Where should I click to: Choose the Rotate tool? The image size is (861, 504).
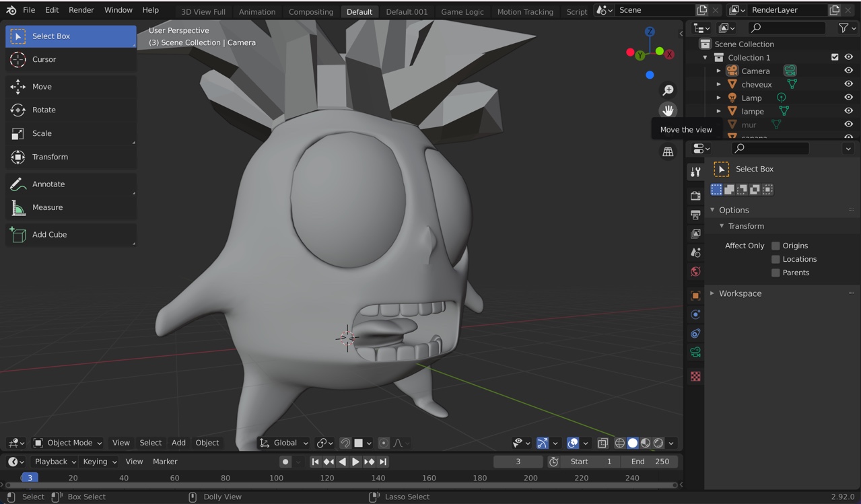pos(71,110)
